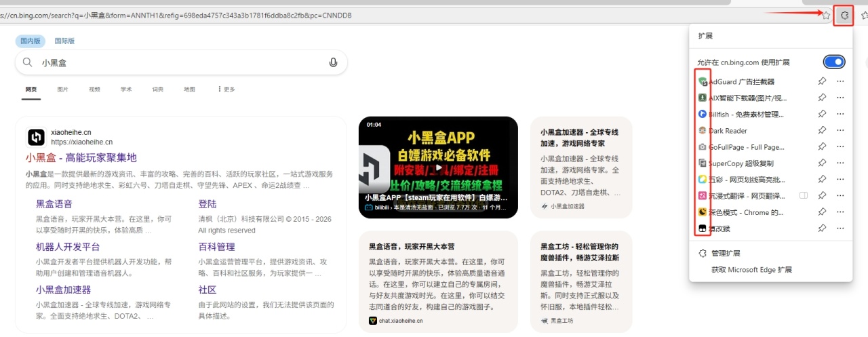Viewport: 868px width, 337px height.
Task: Open 小黑盒 - 高能玩家聚集地 result
Action: [x=81, y=157]
